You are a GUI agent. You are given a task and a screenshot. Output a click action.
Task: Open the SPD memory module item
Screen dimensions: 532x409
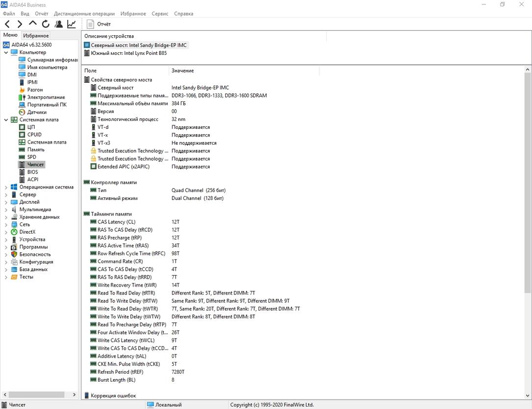22,157
